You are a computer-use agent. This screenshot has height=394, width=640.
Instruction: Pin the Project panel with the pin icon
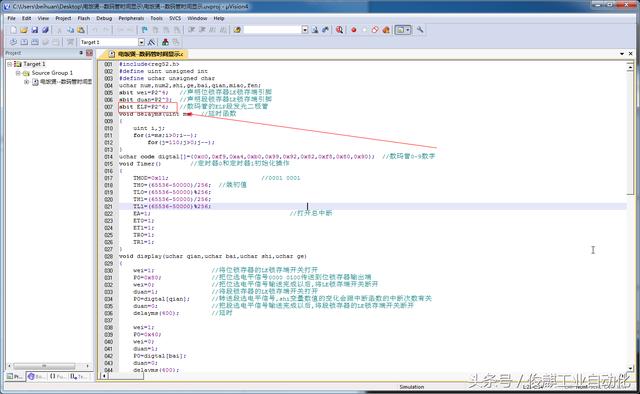pyautogui.click(x=81, y=53)
